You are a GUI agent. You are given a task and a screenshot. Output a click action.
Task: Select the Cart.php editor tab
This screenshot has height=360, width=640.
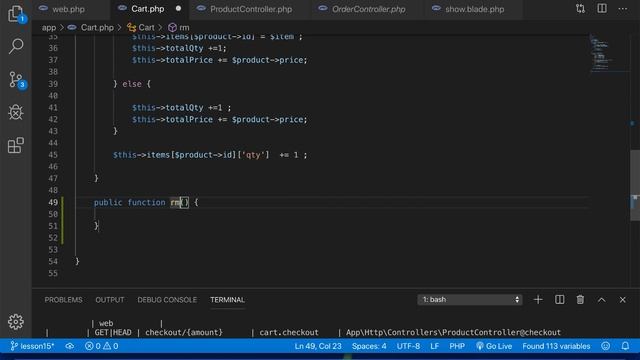pos(147,9)
